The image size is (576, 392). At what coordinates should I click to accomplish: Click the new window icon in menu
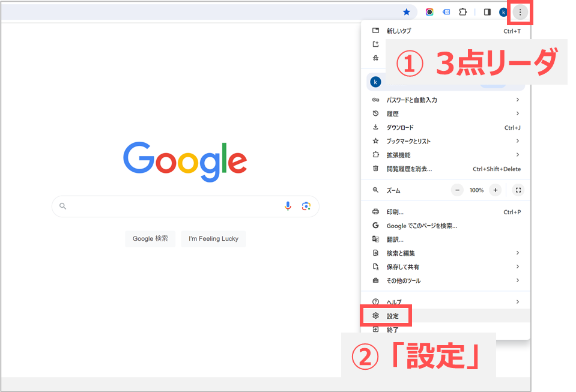[x=375, y=44]
